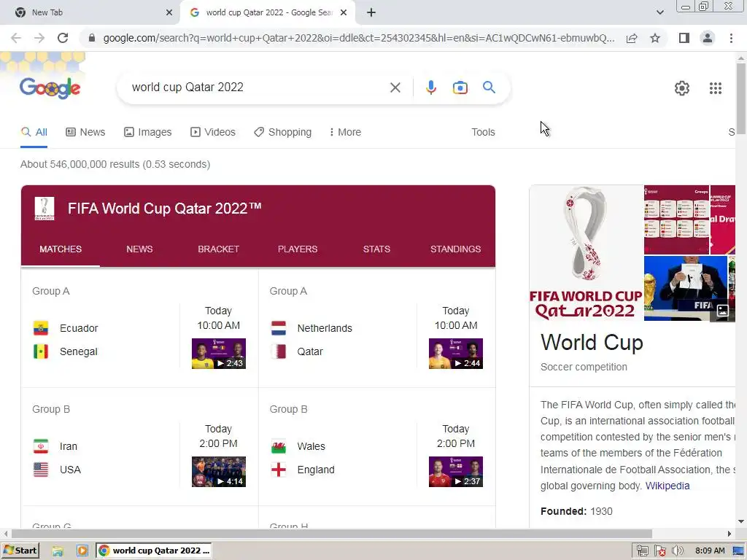Screen dimensions: 747x560
Task: Open the Windows Start menu
Action: click(x=20, y=551)
